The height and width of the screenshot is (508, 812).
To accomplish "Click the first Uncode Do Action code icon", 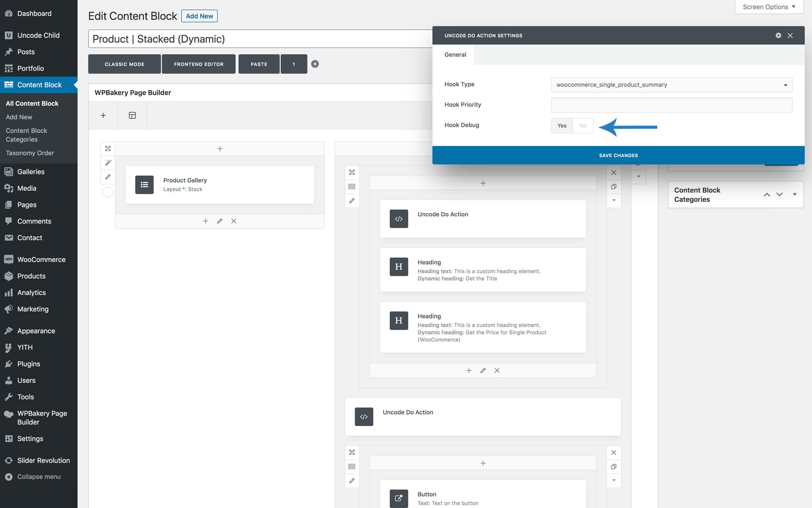I will coord(399,219).
